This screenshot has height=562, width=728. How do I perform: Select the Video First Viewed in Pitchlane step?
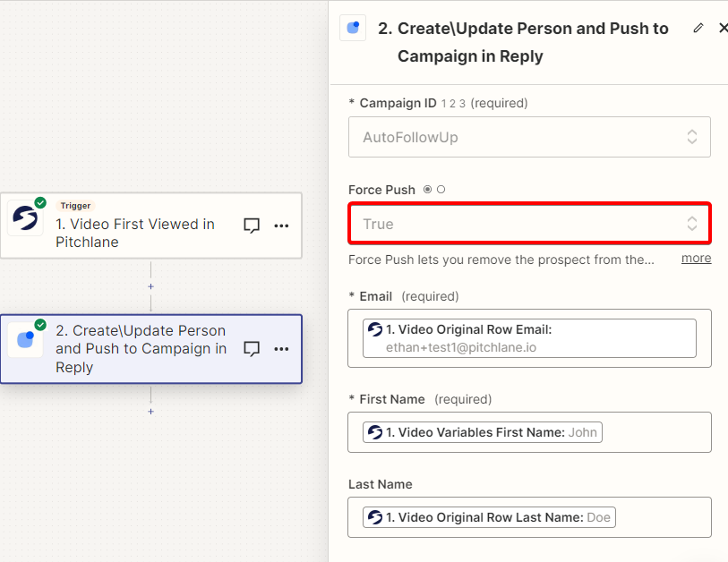(x=151, y=226)
